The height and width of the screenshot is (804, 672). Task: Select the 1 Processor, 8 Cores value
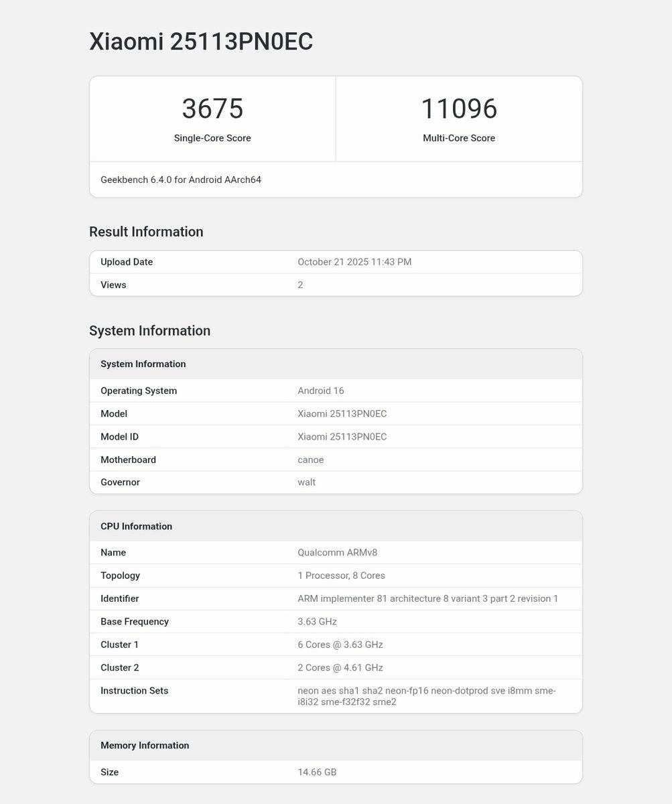point(342,576)
